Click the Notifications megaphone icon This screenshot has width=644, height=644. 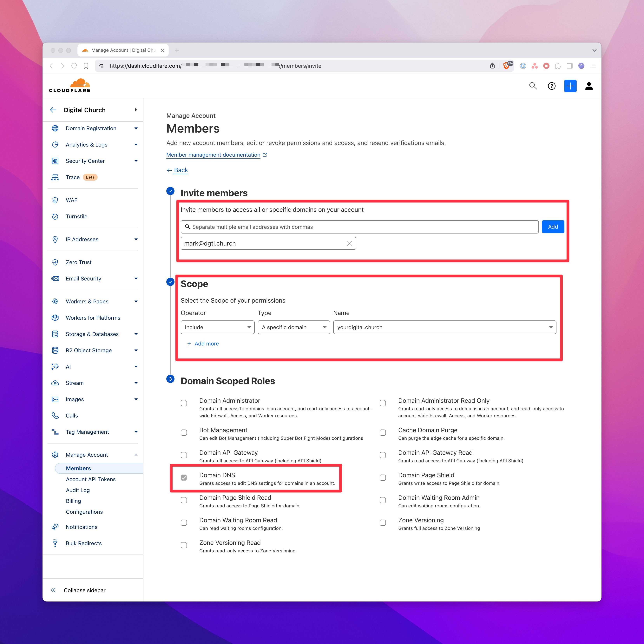click(x=55, y=527)
